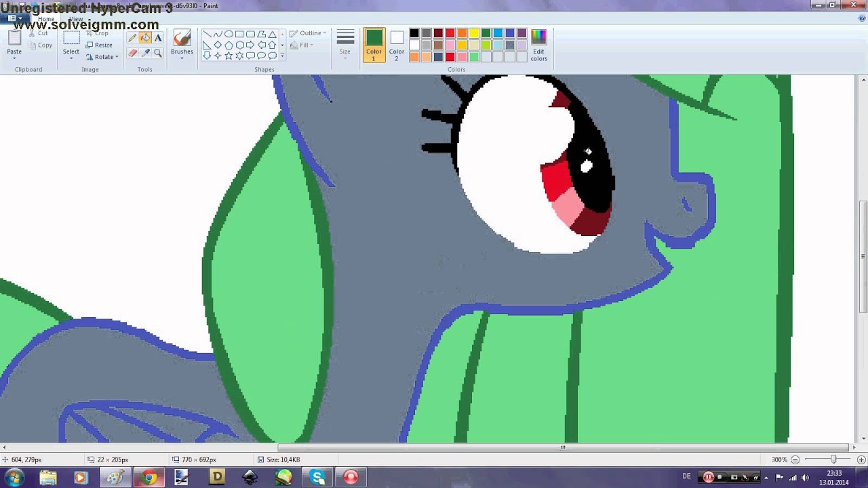This screenshot has height=488, width=868.
Task: Open Windows Explorer folder on taskbar
Action: click(48, 478)
